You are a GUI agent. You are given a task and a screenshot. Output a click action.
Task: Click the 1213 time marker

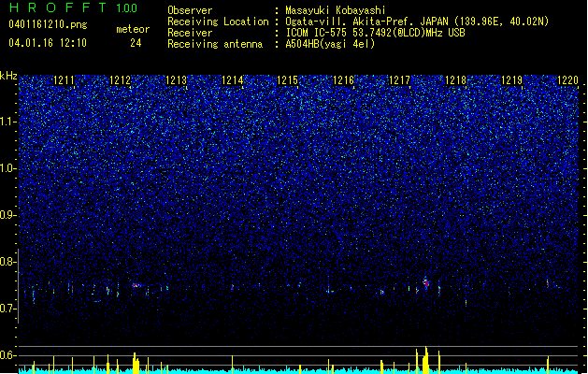(177, 80)
